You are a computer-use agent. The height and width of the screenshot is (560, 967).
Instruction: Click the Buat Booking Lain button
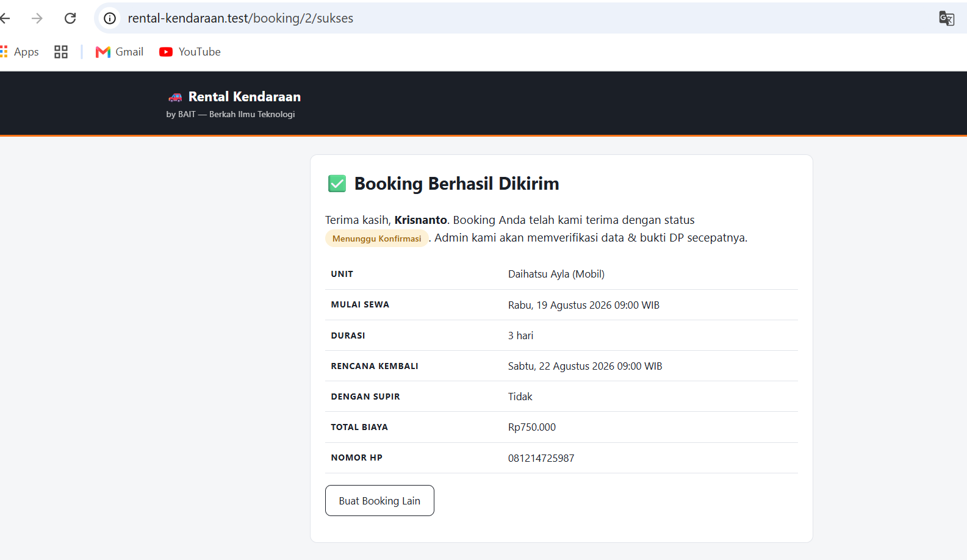coord(379,500)
